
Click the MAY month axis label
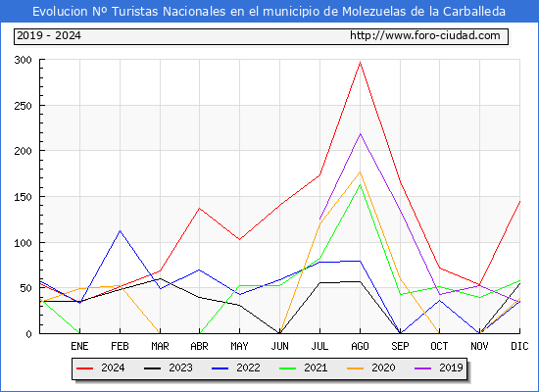point(239,346)
